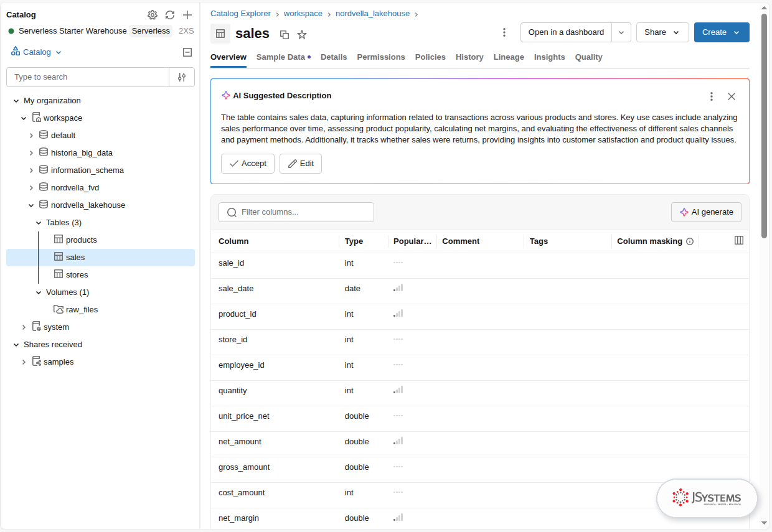Show column masking info tooltip icon
This screenshot has width=772, height=532.
[690, 241]
